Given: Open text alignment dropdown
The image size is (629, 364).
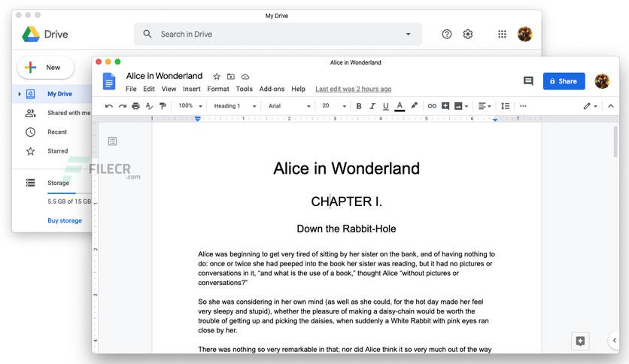Looking at the screenshot, I should 485,106.
